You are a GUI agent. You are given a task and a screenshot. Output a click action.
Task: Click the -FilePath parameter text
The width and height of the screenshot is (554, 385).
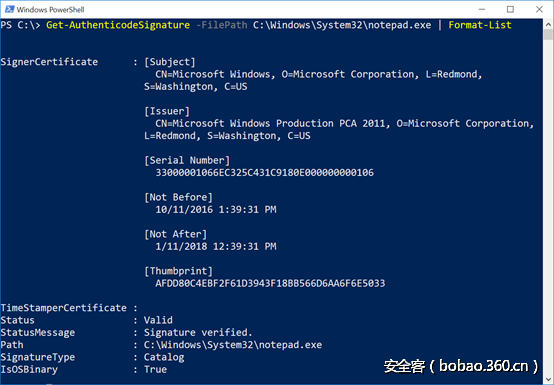click(x=222, y=25)
